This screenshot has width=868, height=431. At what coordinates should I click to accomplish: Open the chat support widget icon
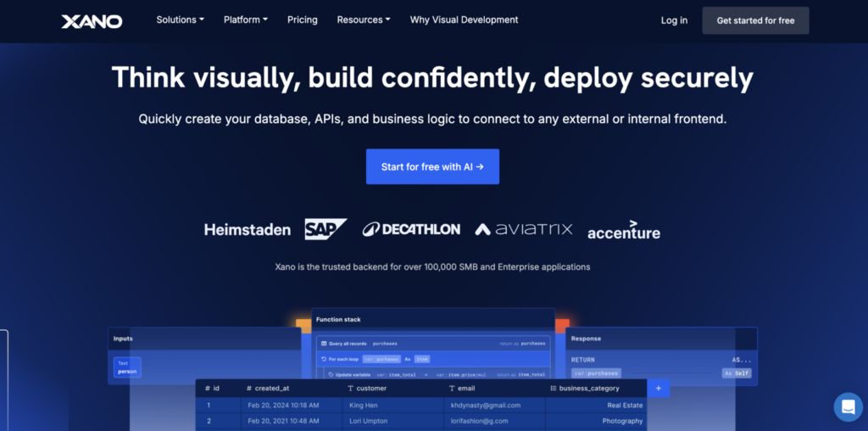pyautogui.click(x=848, y=407)
